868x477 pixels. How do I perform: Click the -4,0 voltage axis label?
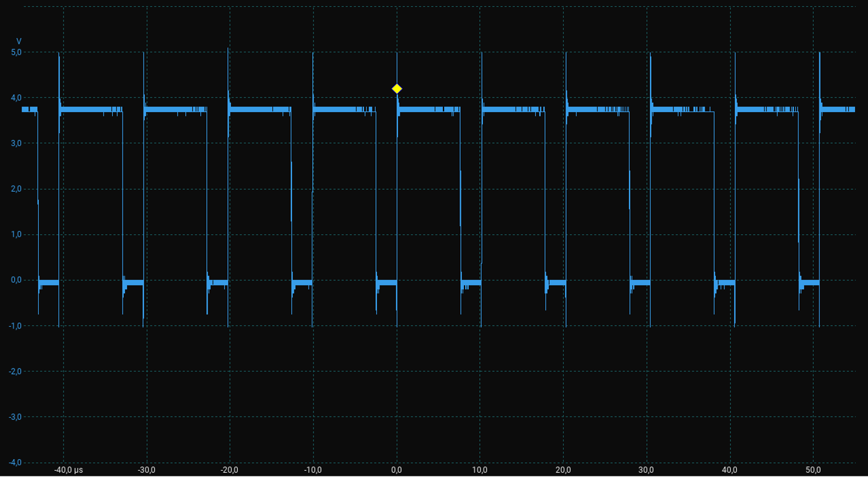click(x=15, y=463)
